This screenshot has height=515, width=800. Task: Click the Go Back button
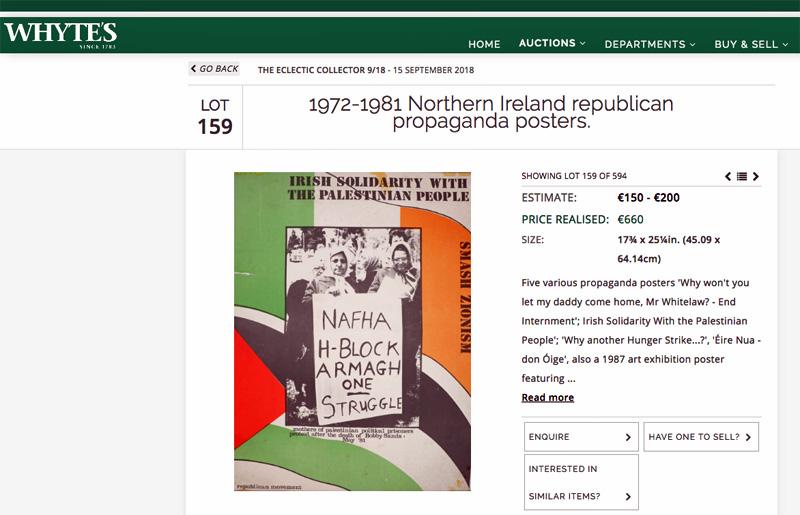[x=214, y=68]
